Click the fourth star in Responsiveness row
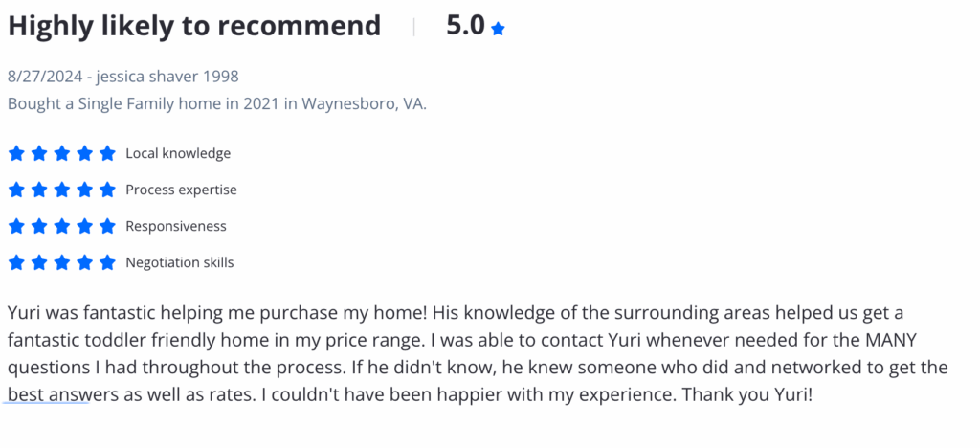The image size is (980, 448). (x=84, y=226)
